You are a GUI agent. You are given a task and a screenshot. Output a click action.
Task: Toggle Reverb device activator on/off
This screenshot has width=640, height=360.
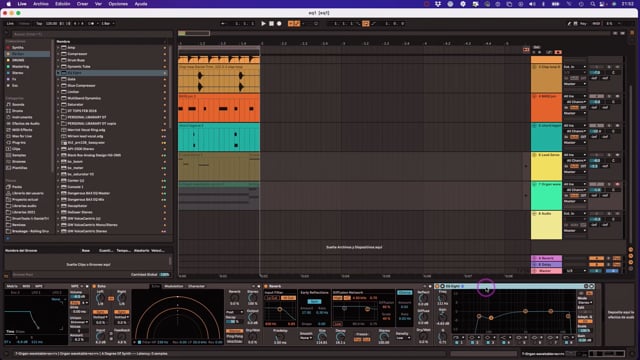coord(265,286)
